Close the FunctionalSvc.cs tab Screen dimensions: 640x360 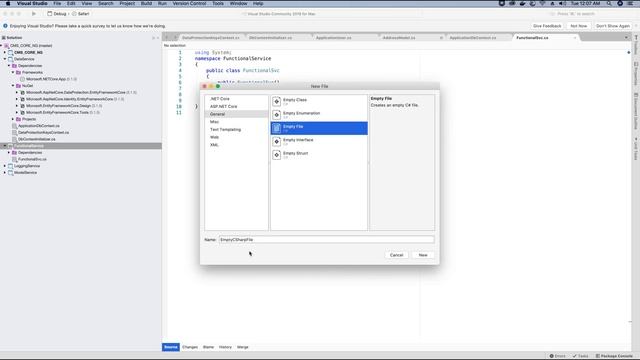(575, 38)
